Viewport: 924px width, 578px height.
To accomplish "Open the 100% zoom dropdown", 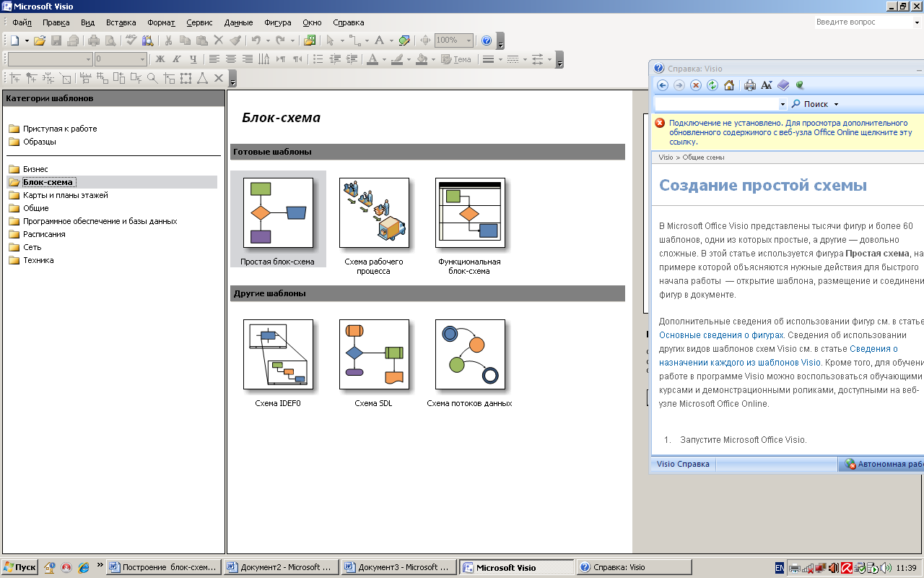I will click(x=468, y=41).
